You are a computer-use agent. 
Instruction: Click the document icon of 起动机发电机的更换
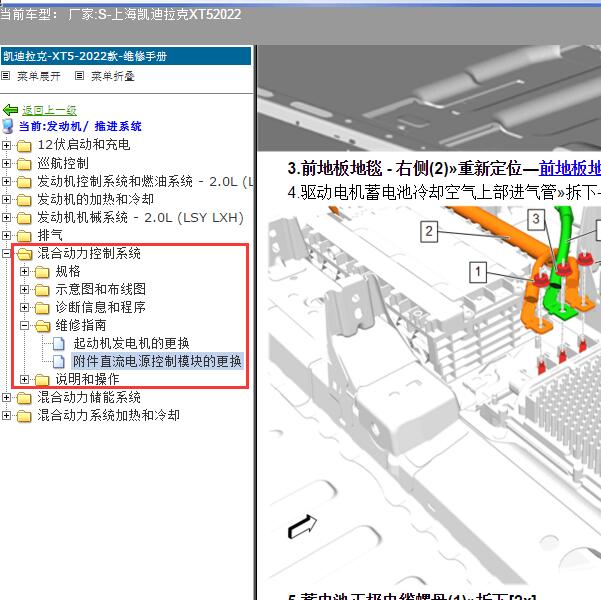pyautogui.click(x=59, y=344)
